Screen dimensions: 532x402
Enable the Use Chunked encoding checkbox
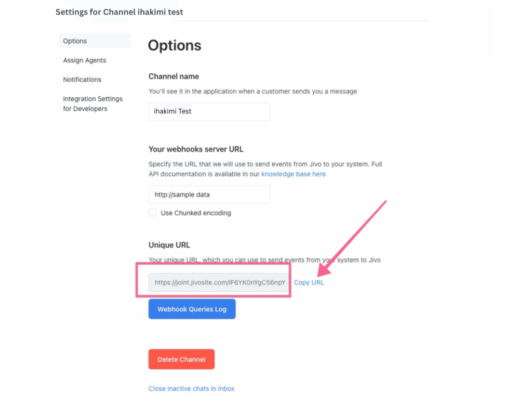(x=152, y=213)
